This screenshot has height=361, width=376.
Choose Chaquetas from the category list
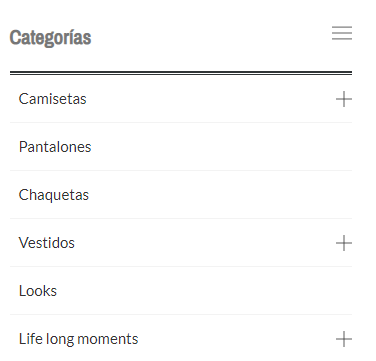tap(54, 195)
